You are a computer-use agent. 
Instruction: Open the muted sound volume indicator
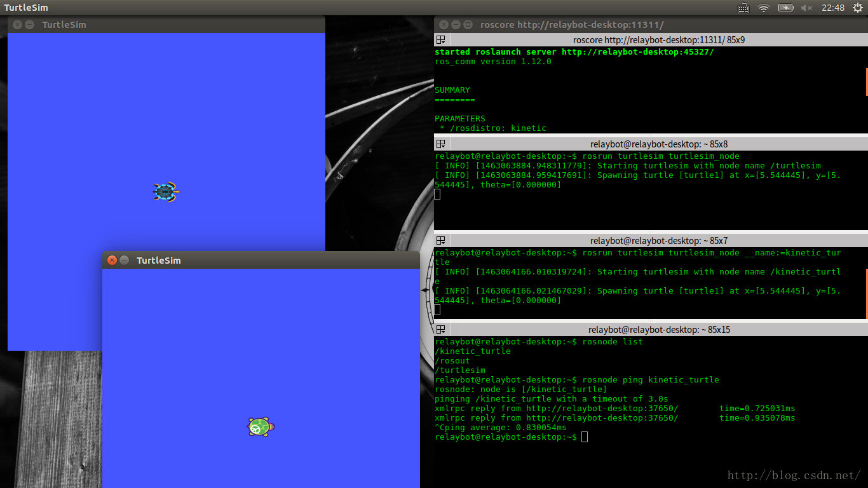tap(806, 8)
